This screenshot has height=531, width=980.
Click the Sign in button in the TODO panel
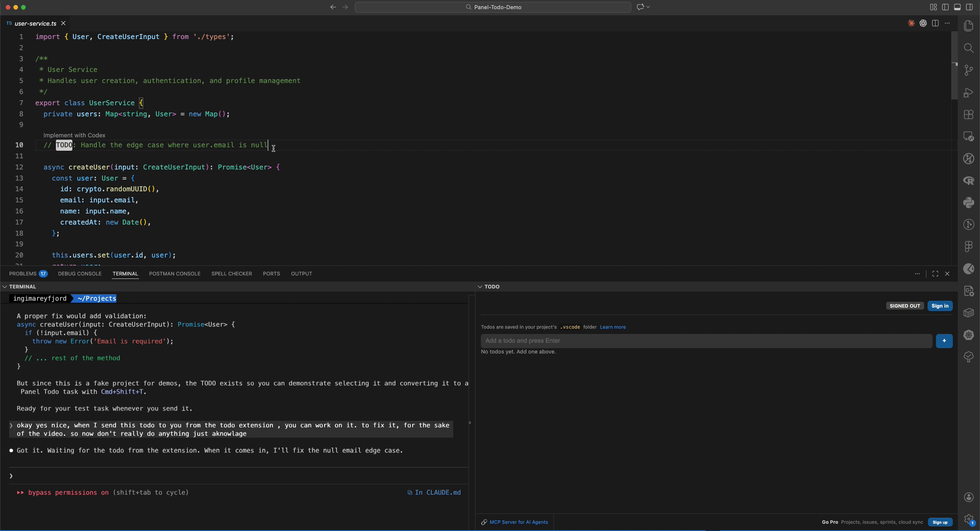[x=940, y=306]
